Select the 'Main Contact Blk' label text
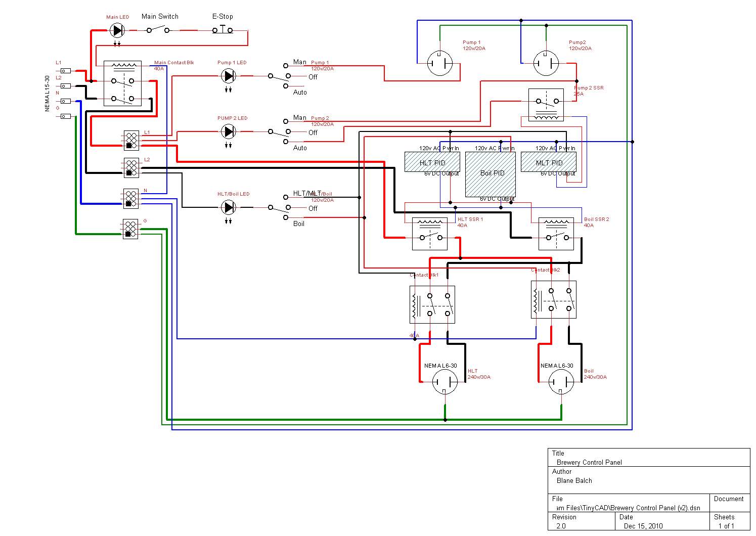The width and height of the screenshot is (756, 536). coord(174,63)
